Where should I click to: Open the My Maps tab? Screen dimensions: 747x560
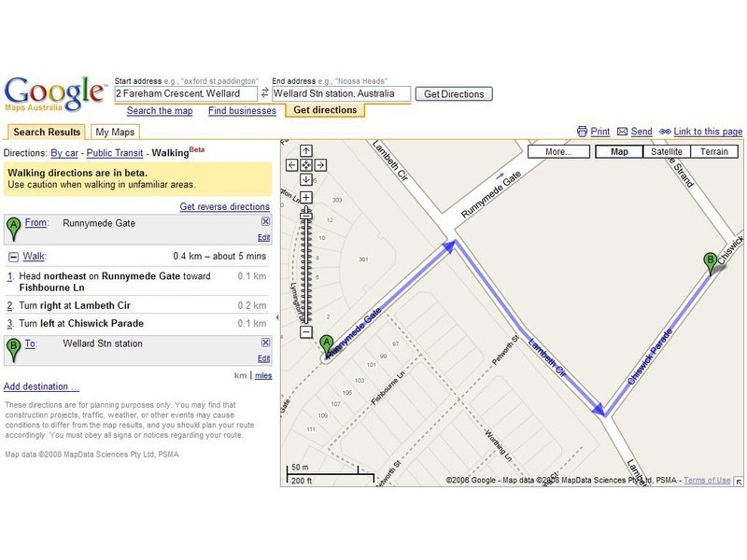[x=115, y=132]
